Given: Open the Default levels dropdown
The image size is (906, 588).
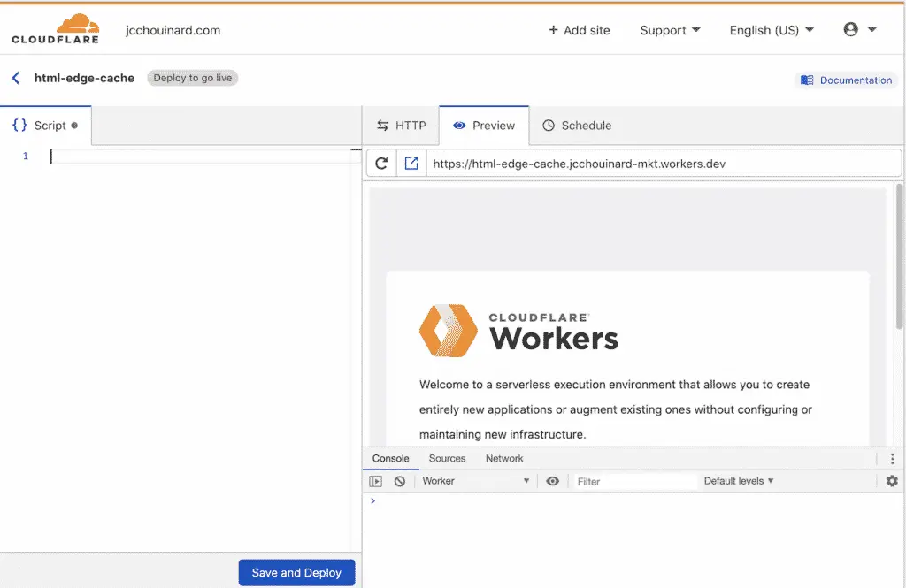Looking at the screenshot, I should point(739,481).
